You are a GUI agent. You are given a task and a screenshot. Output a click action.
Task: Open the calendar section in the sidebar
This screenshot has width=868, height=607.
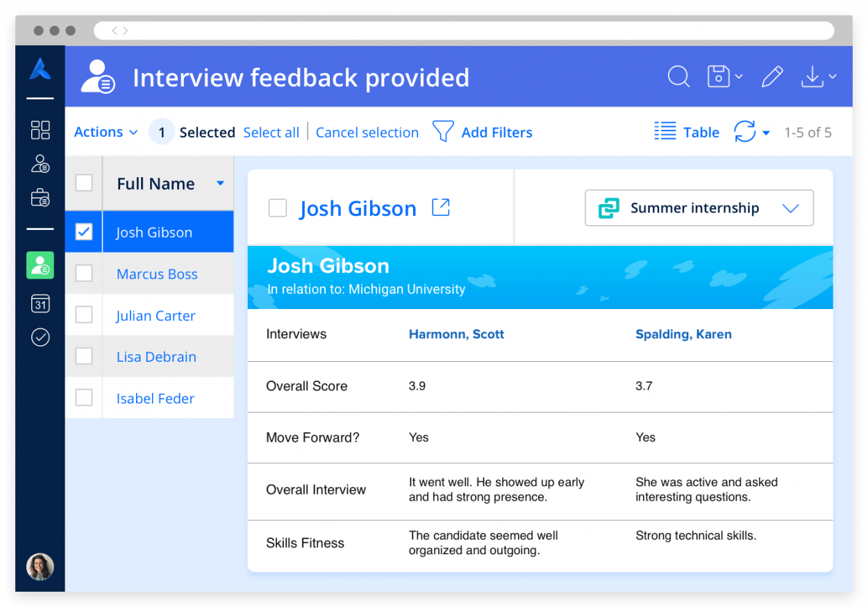[40, 303]
